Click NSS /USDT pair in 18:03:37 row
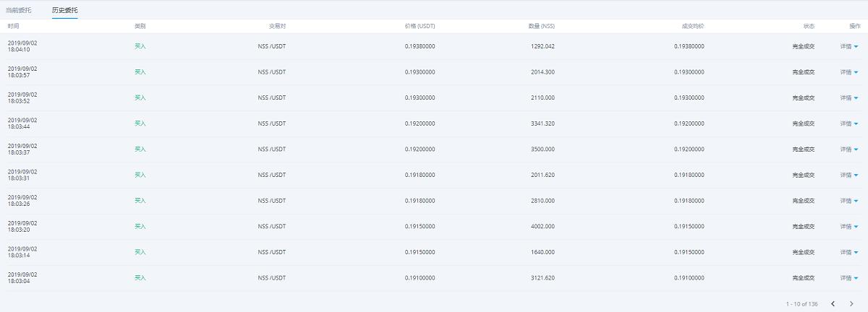Viewport: 868px width, 312px height. point(272,149)
